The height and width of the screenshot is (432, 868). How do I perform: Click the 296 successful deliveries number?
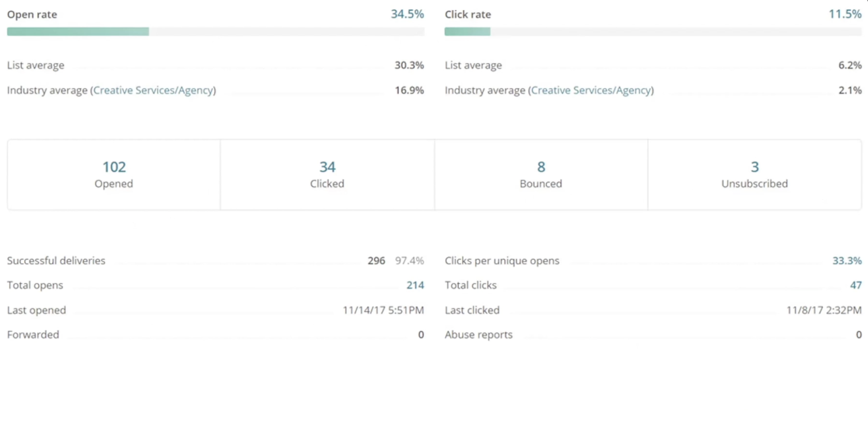376,261
